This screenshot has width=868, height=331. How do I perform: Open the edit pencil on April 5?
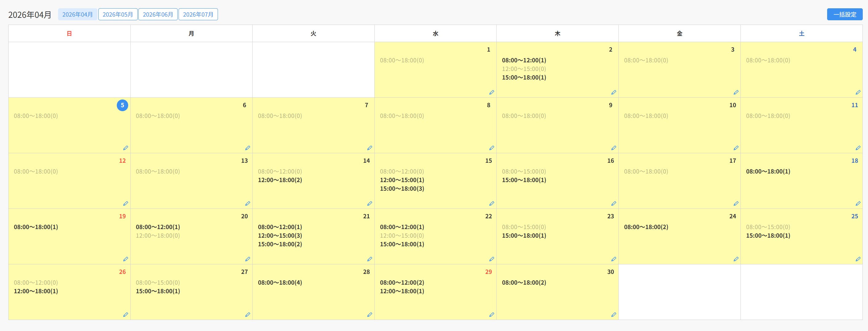click(x=125, y=148)
